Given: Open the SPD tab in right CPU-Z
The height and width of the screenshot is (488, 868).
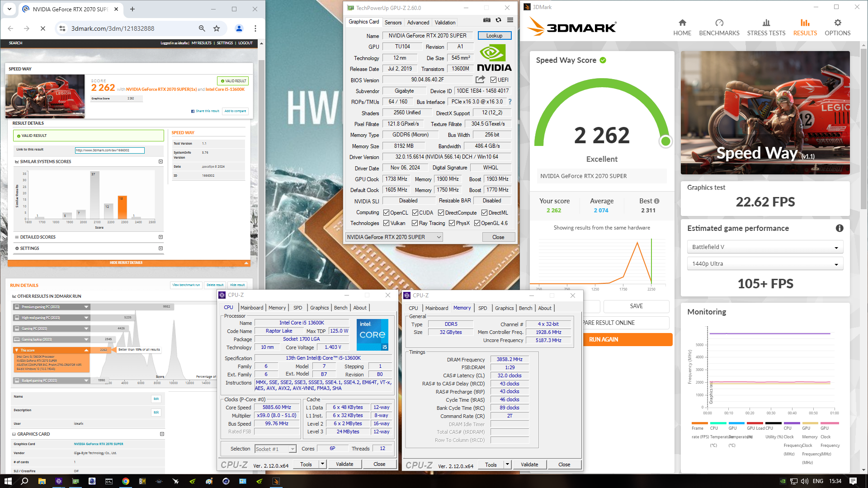Looking at the screenshot, I should (483, 308).
